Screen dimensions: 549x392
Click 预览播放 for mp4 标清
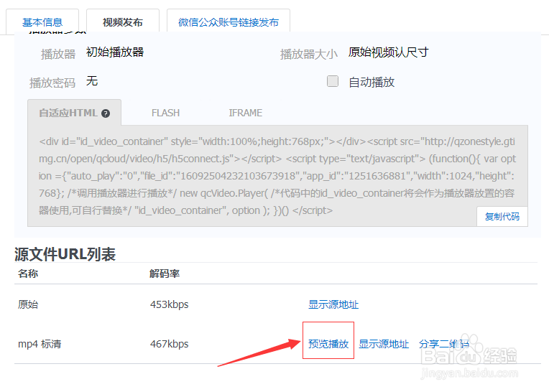point(328,344)
